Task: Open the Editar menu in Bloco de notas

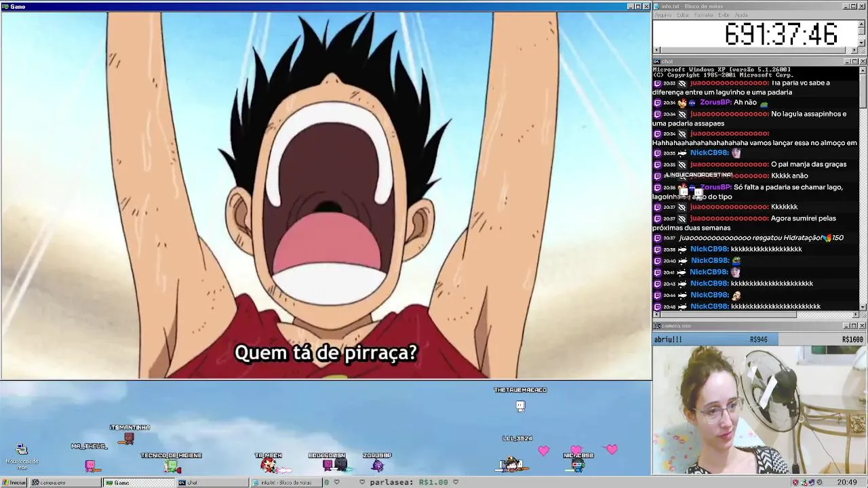Action: pyautogui.click(x=683, y=15)
